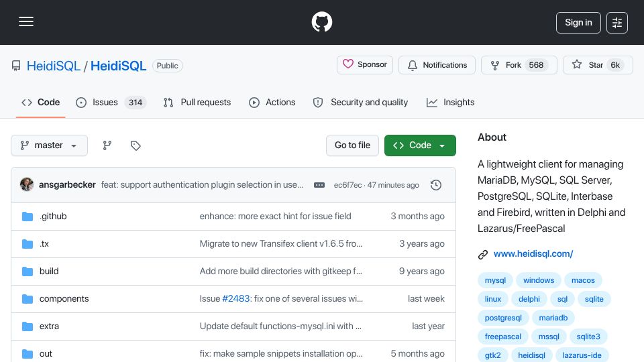Open the settings sliders button beside Sign in
The image size is (644, 362).
617,23
